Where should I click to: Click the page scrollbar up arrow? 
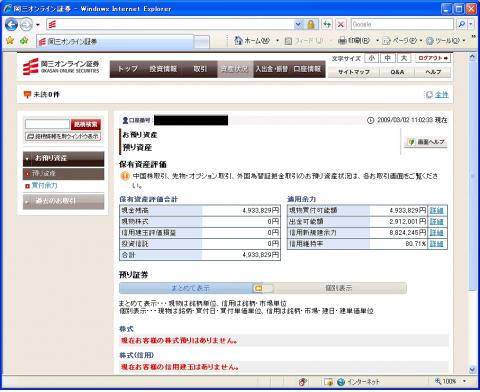(472, 57)
